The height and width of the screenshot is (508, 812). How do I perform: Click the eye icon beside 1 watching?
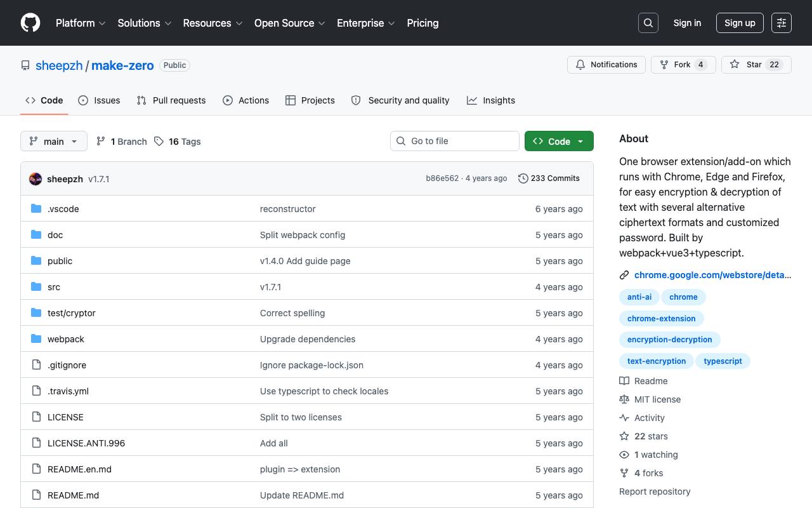[624, 455]
